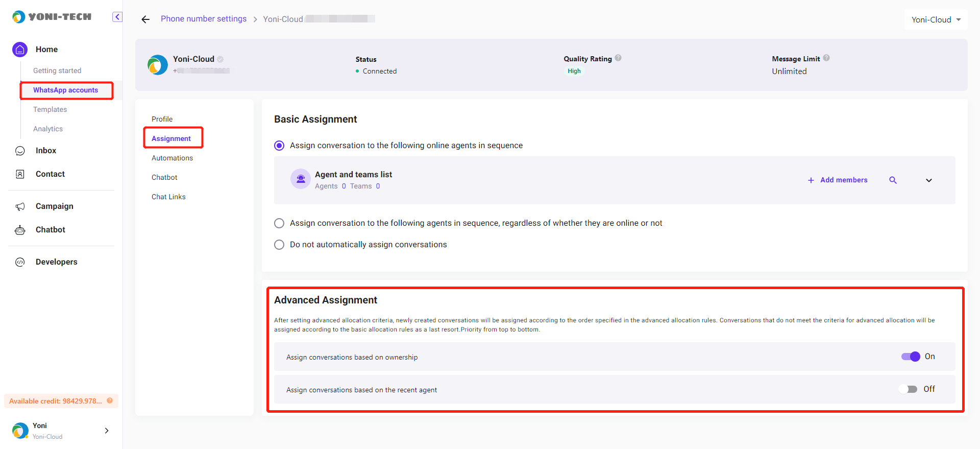Click the Chatbot robot icon in the sidebar

pos(20,230)
